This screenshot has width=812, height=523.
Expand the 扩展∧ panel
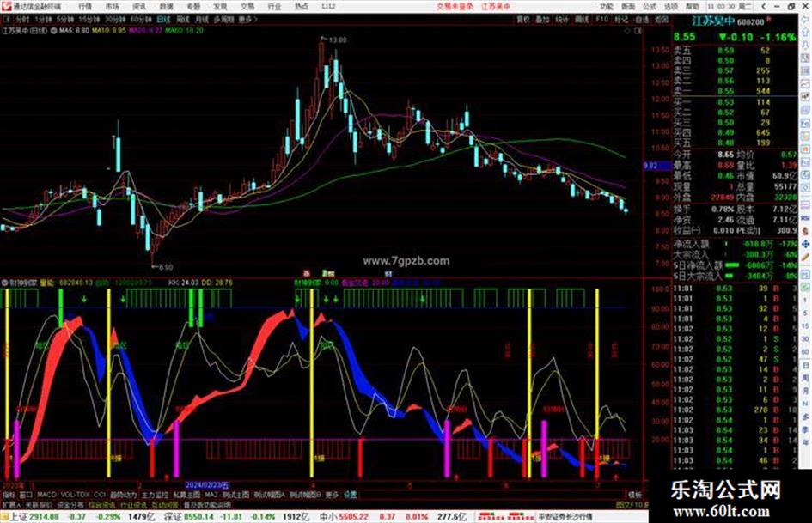(x=11, y=505)
